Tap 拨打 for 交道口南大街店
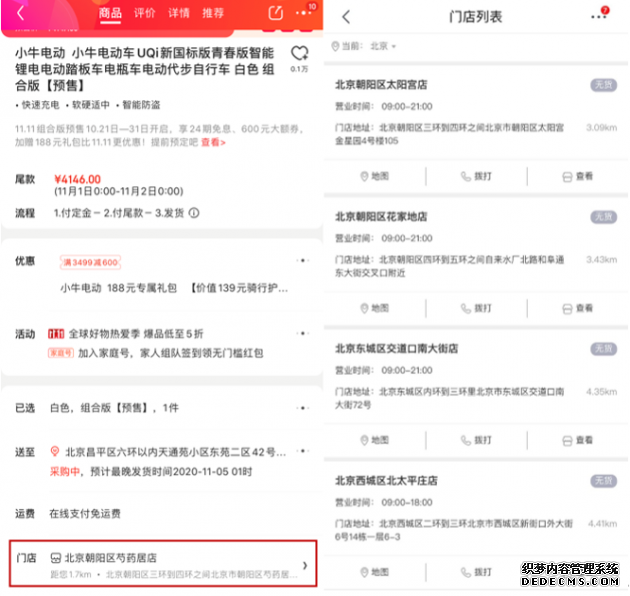The width and height of the screenshot is (630, 596). 476,440
